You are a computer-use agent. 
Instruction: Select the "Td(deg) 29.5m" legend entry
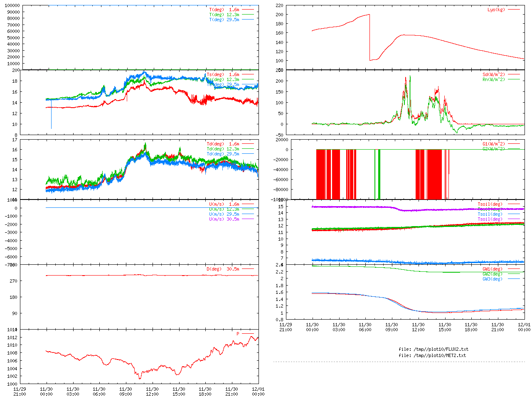point(223,154)
